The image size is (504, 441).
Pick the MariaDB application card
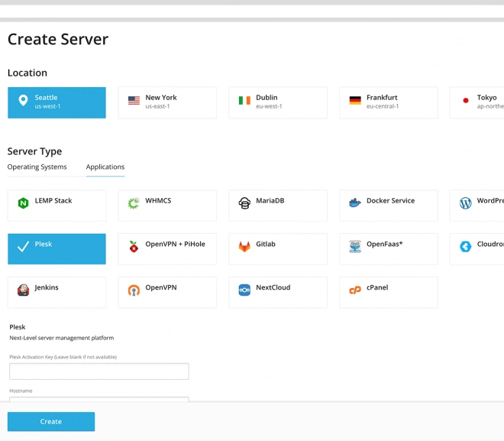278,206
